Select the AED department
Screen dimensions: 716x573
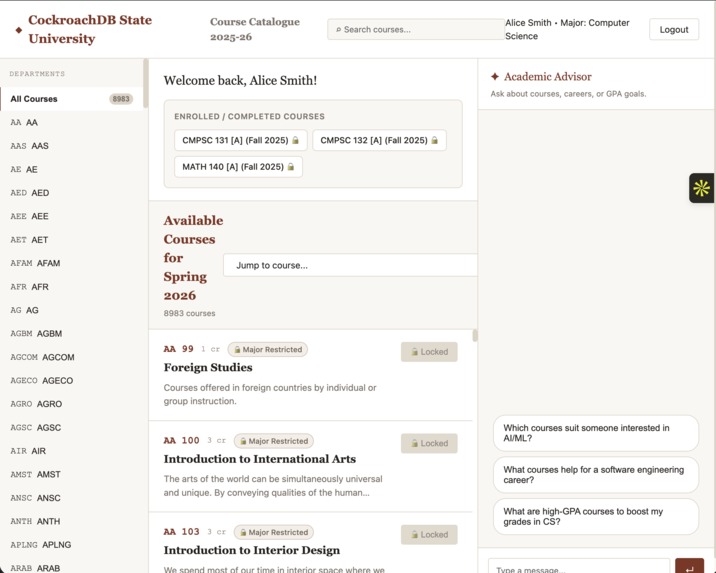click(x=72, y=193)
